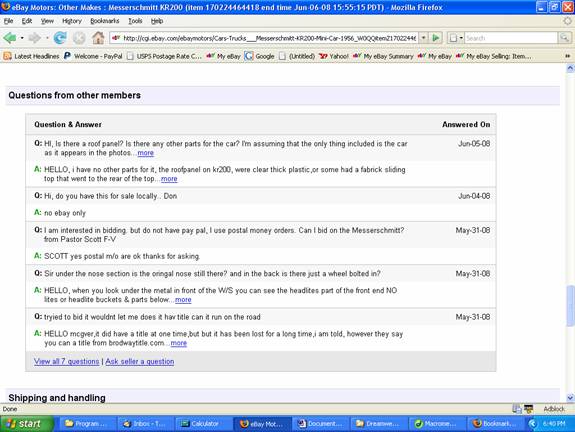
Task: Switch to the Document taskbar button
Action: point(321,424)
